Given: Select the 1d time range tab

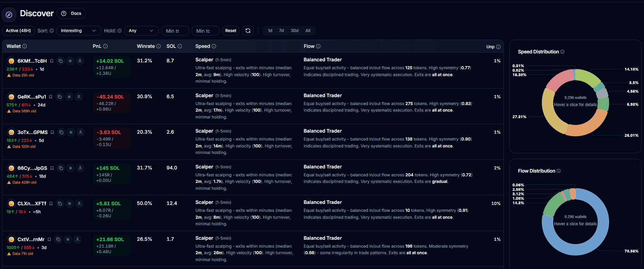Looking at the screenshot, I should click(270, 31).
